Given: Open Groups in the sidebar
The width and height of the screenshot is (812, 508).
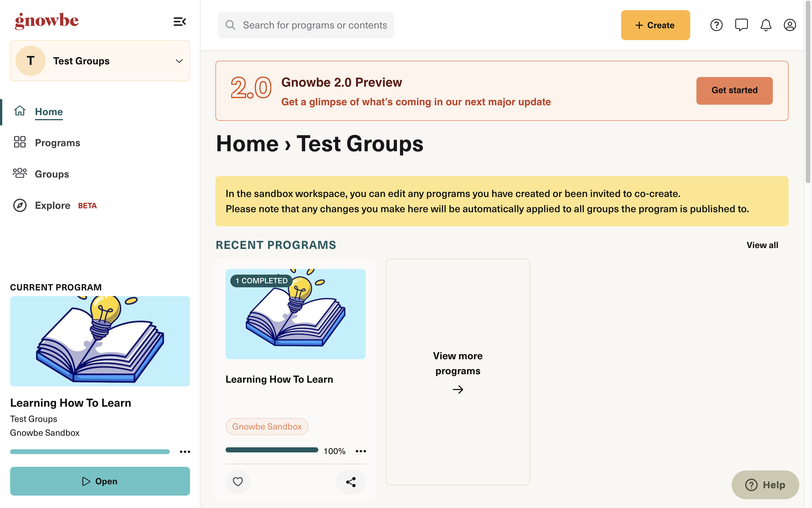Looking at the screenshot, I should pyautogui.click(x=52, y=174).
